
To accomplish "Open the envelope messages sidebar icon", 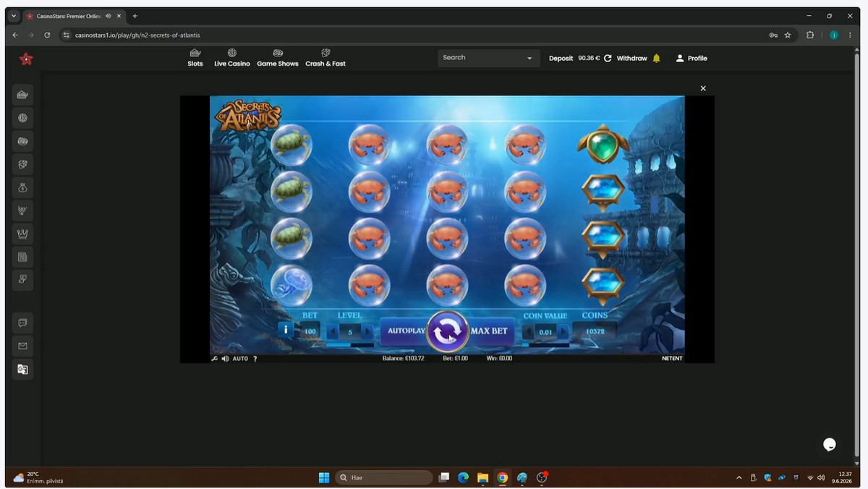I will coord(22,346).
